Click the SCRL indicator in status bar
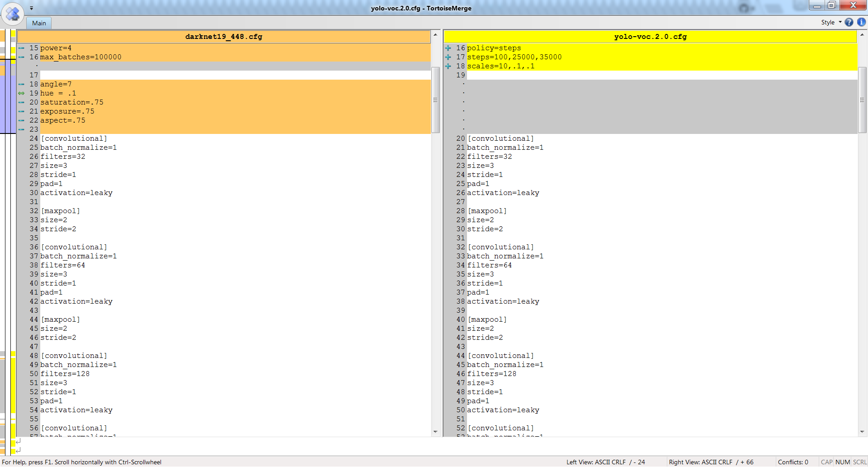 (860, 462)
